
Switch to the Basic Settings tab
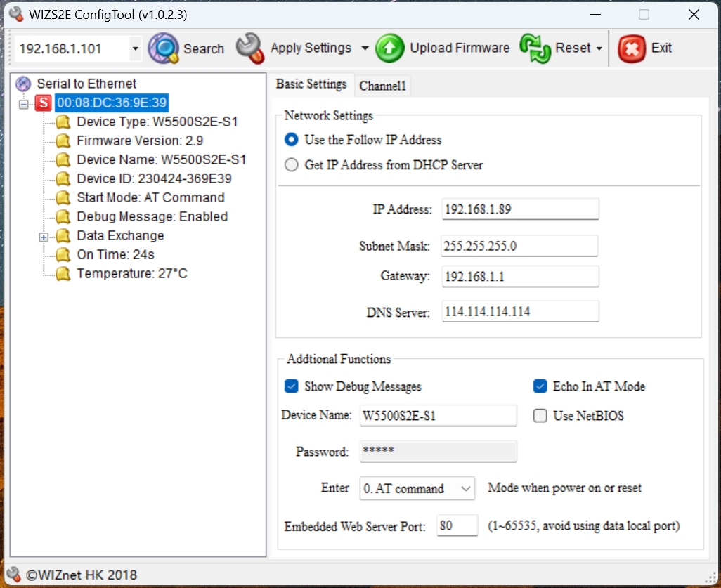(x=311, y=84)
